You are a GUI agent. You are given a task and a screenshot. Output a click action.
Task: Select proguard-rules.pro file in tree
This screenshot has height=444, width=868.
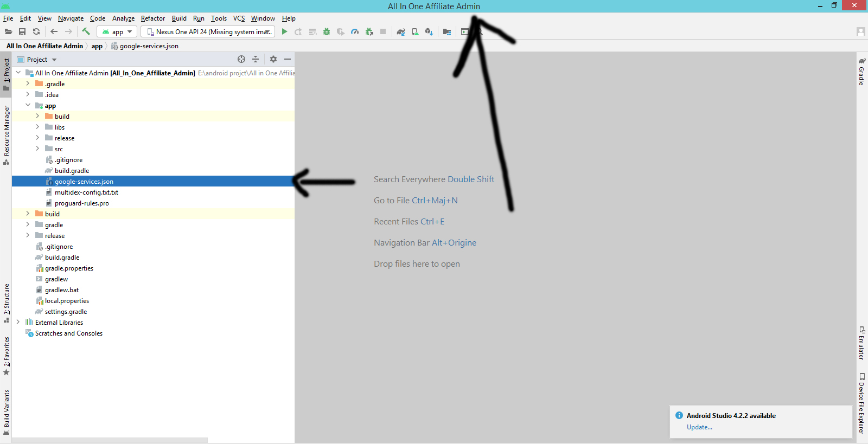(81, 203)
